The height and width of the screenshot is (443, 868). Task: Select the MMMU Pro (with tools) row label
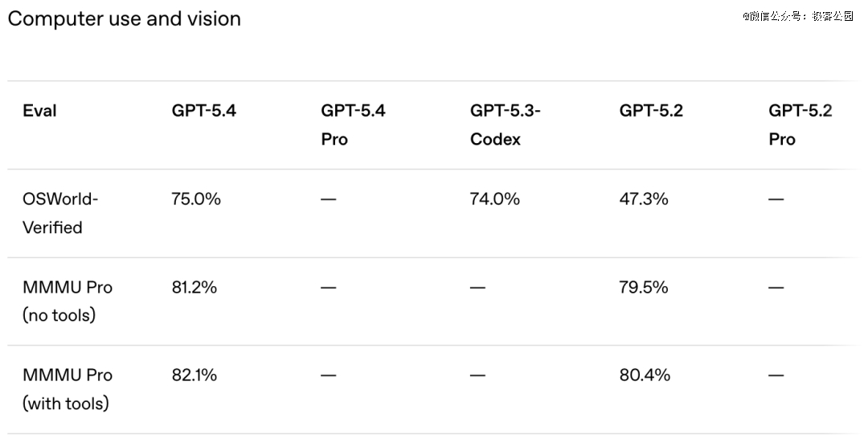(68, 389)
